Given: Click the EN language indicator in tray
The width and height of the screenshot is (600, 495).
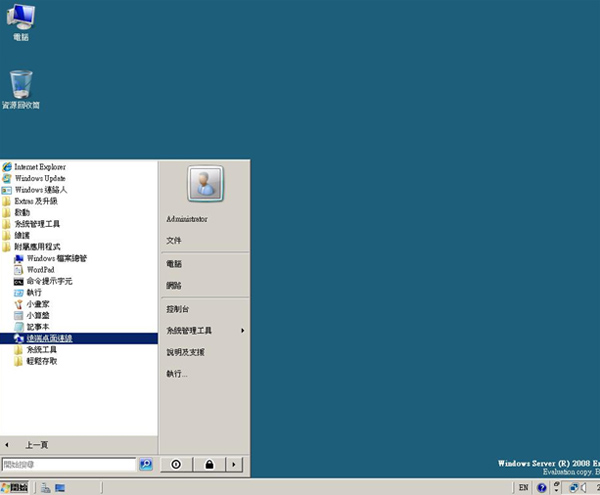Looking at the screenshot, I should pos(523,488).
